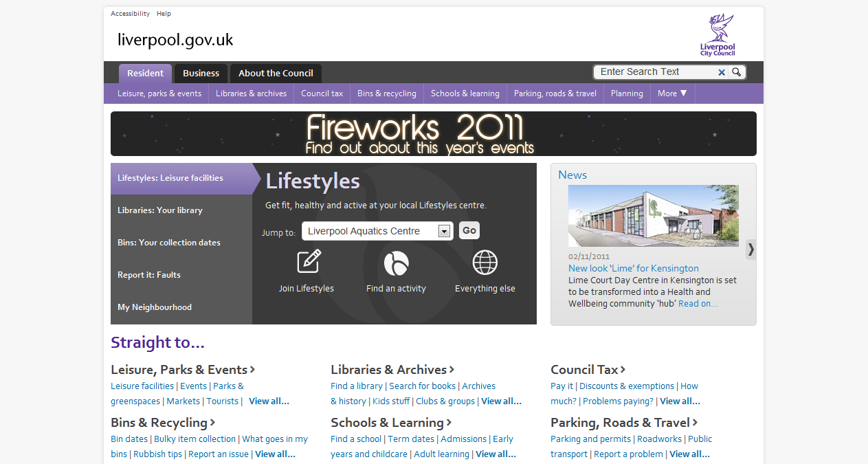Select Libraries: Your library in the side panel
The width and height of the screenshot is (868, 464).
click(x=160, y=210)
